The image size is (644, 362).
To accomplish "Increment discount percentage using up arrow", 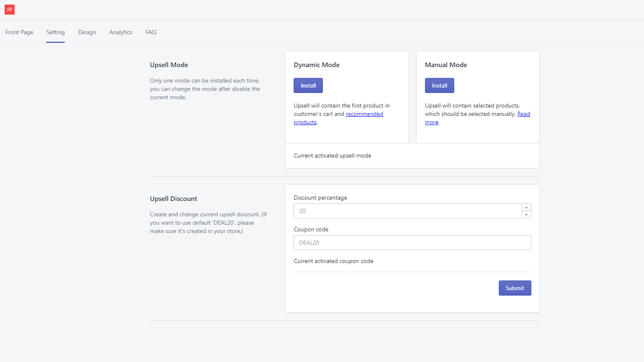I will [526, 207].
